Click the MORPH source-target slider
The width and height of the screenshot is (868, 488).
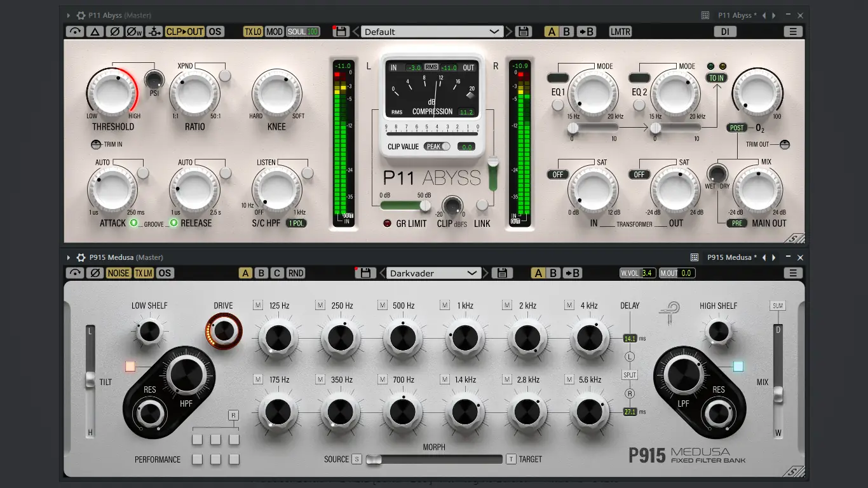435,459
